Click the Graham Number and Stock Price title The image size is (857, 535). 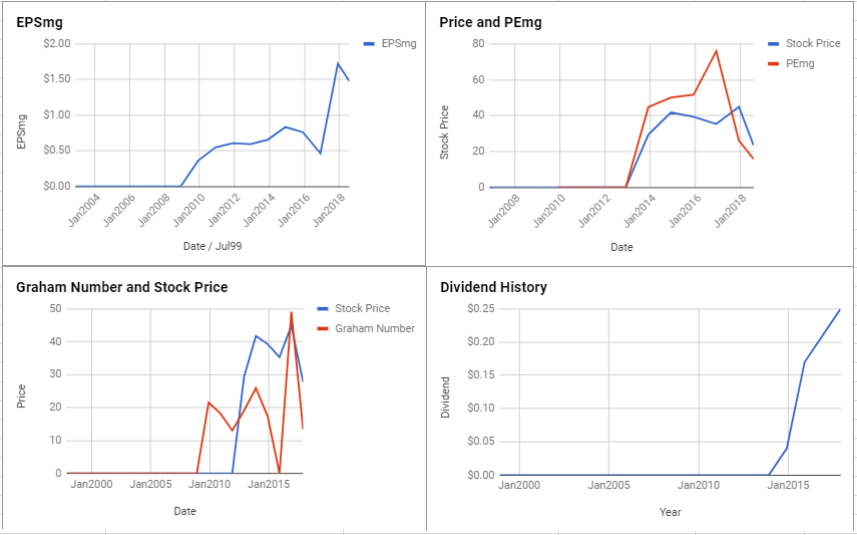point(122,287)
